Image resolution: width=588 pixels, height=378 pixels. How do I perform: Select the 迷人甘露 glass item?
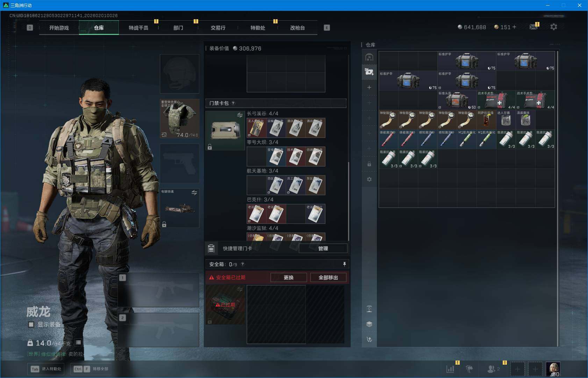coord(506,119)
